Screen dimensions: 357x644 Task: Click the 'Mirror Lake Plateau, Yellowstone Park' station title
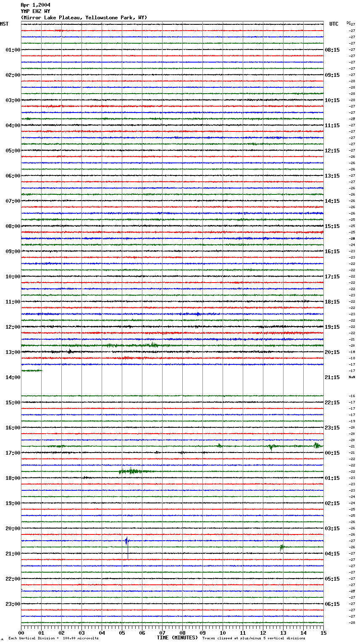(84, 18)
